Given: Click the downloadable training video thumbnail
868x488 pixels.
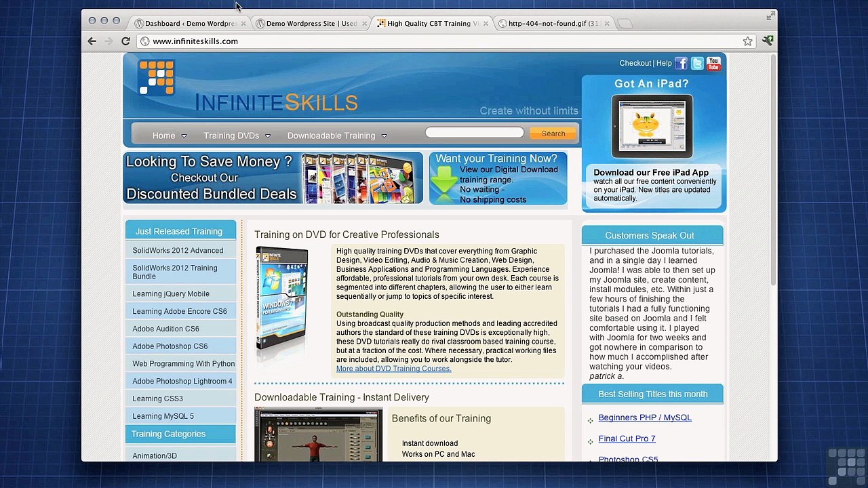Looking at the screenshot, I should click(318, 434).
